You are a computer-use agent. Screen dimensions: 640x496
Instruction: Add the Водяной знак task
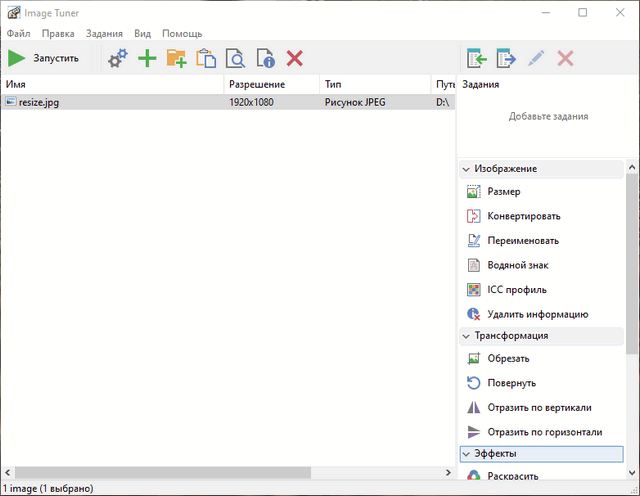(517, 265)
